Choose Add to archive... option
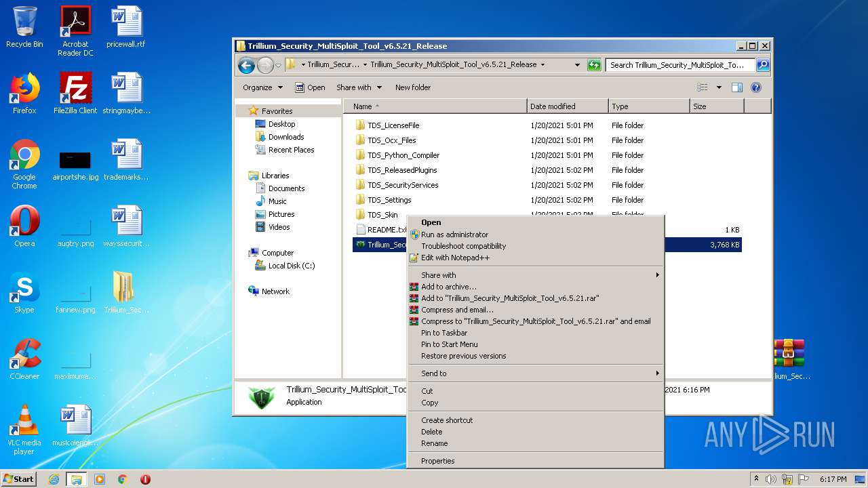This screenshot has height=488, width=868. 535,287
